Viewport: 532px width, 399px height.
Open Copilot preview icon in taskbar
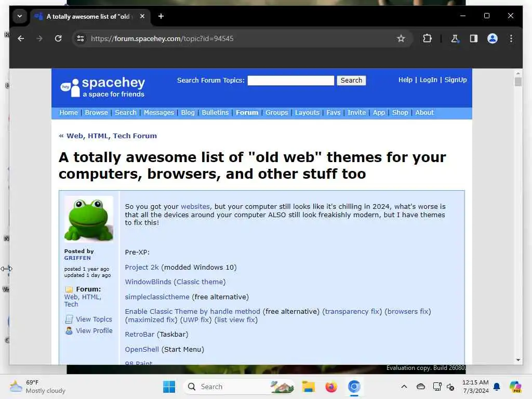click(x=515, y=387)
